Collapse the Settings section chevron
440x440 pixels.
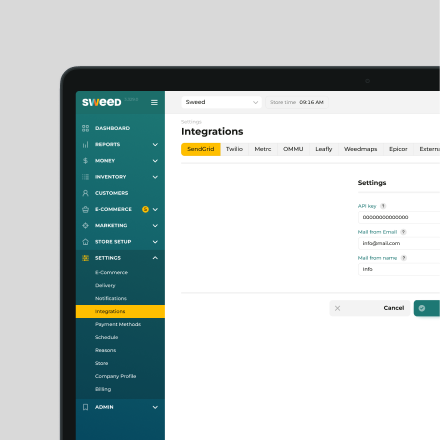click(x=155, y=258)
